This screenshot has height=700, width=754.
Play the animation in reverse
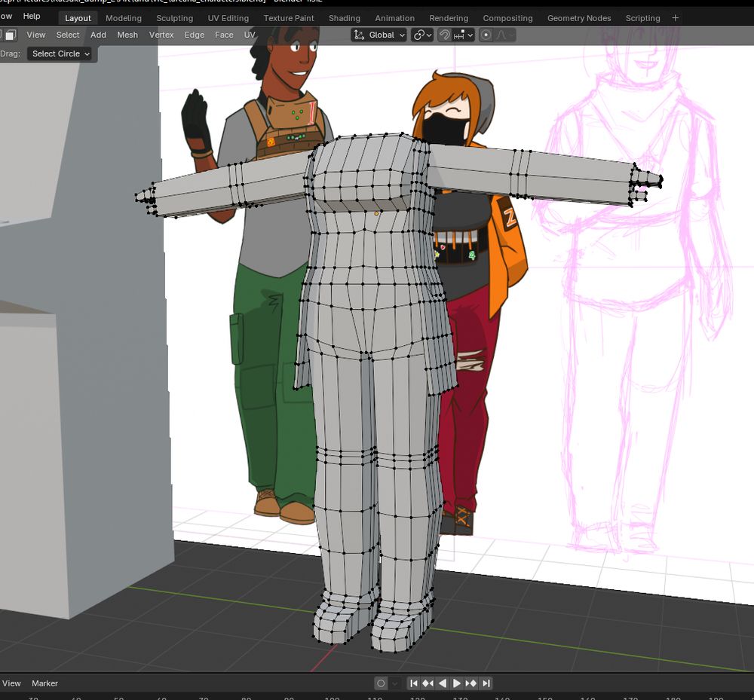[x=442, y=683]
